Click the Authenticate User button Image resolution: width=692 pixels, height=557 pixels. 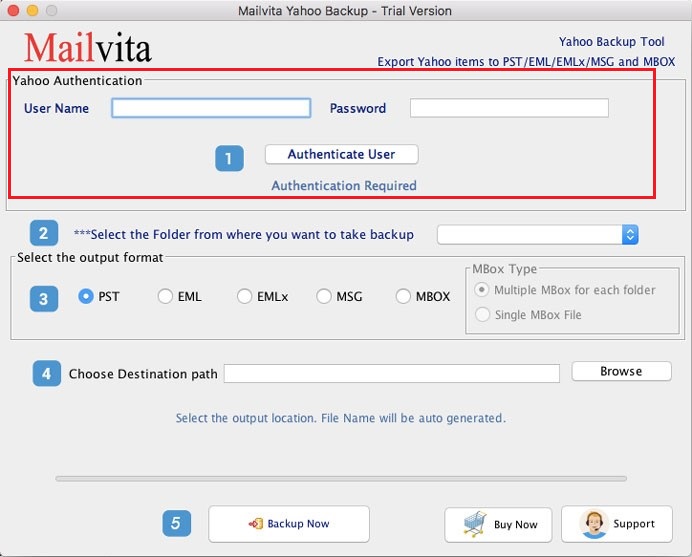tap(342, 154)
